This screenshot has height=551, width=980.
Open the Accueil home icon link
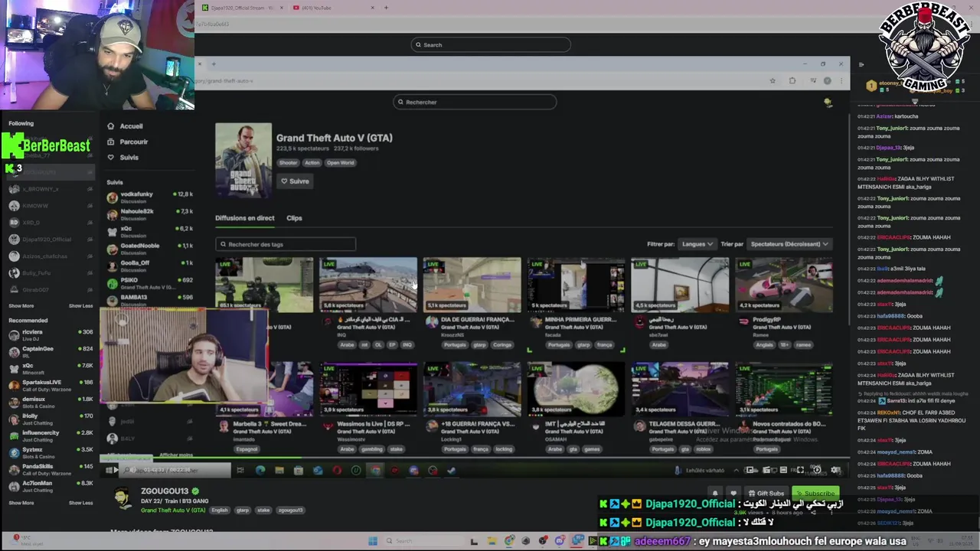click(x=111, y=126)
